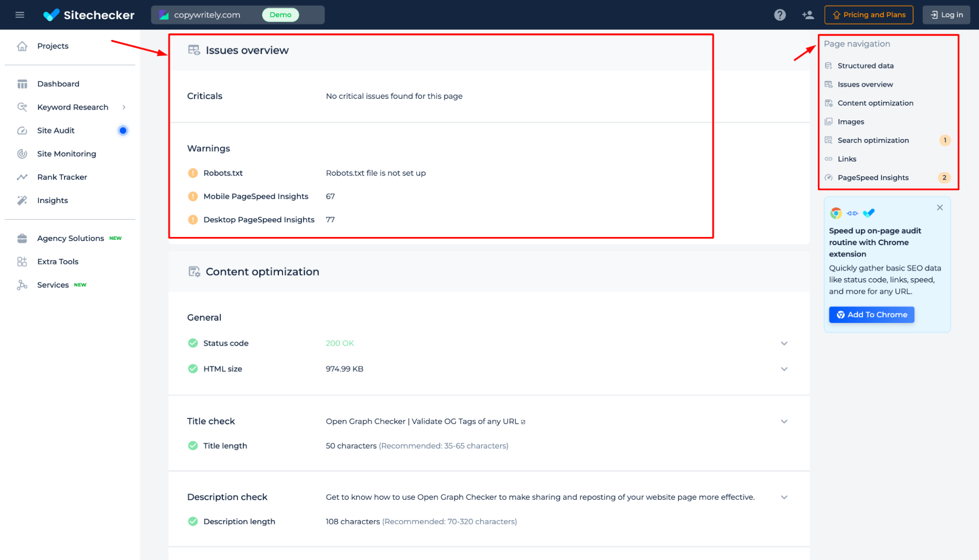Click the Pricing and Plans button
The width and height of the screenshot is (979, 560).
coord(869,15)
